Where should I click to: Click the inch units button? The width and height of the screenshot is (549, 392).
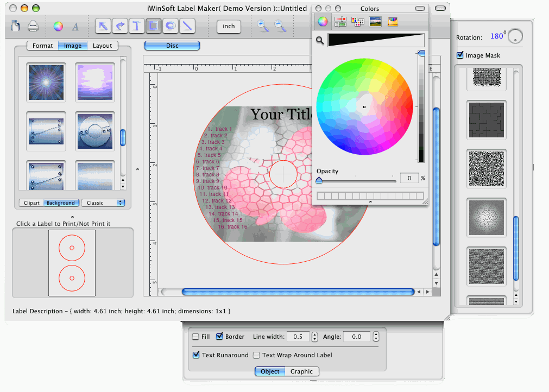pyautogui.click(x=229, y=26)
